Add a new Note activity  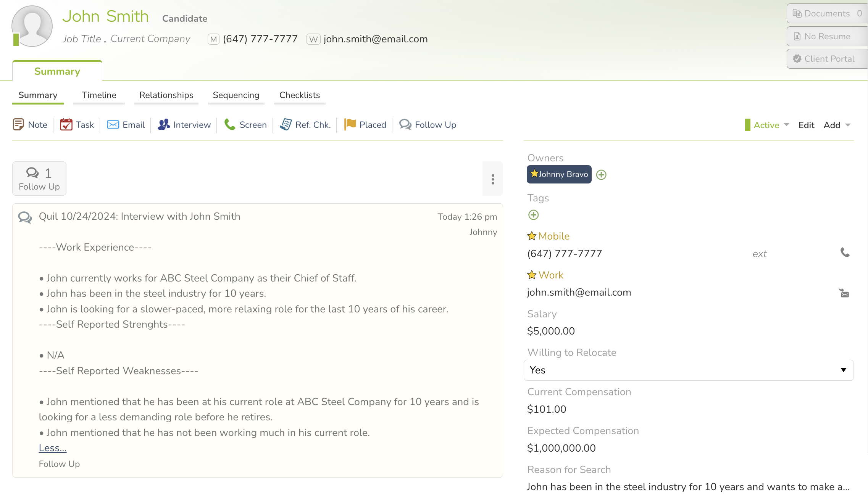tap(30, 125)
